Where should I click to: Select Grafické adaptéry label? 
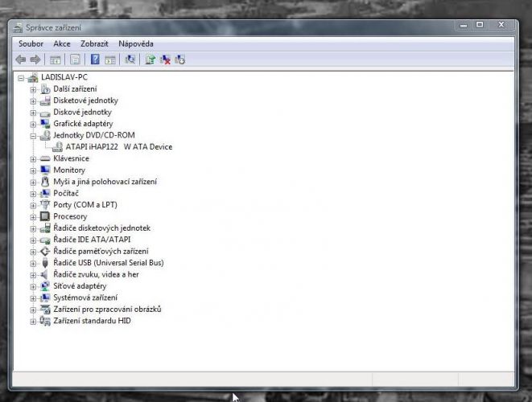(83, 124)
